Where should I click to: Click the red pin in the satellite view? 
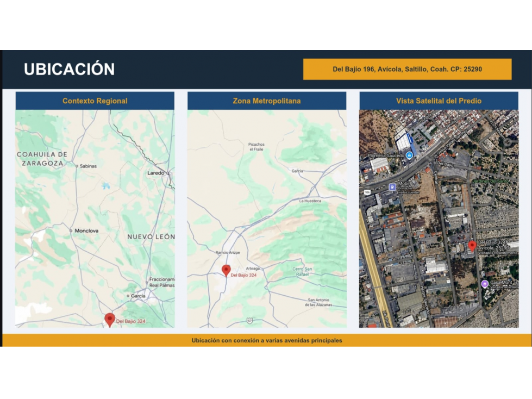pos(472,246)
